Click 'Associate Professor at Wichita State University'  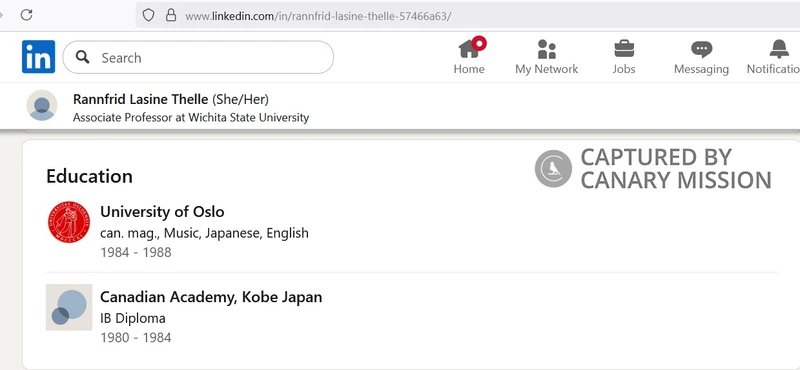click(191, 117)
